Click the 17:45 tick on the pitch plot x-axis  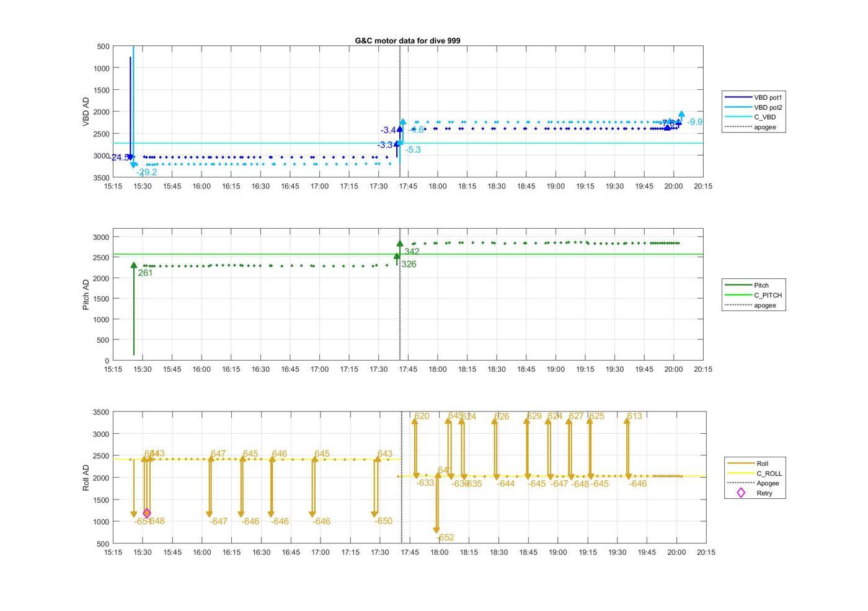point(408,369)
